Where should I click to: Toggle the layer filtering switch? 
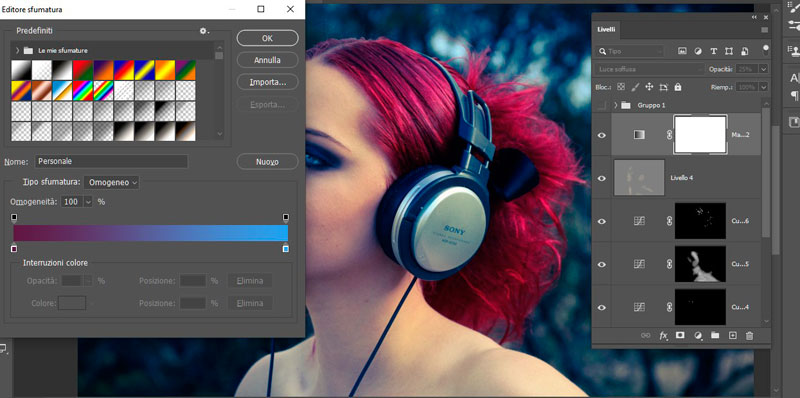pyautogui.click(x=765, y=50)
